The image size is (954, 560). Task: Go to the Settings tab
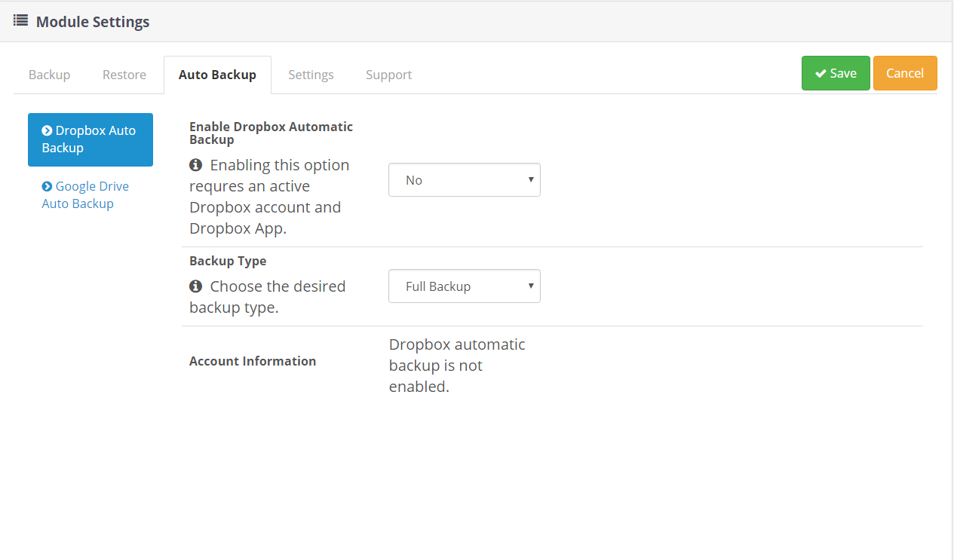[x=311, y=75]
